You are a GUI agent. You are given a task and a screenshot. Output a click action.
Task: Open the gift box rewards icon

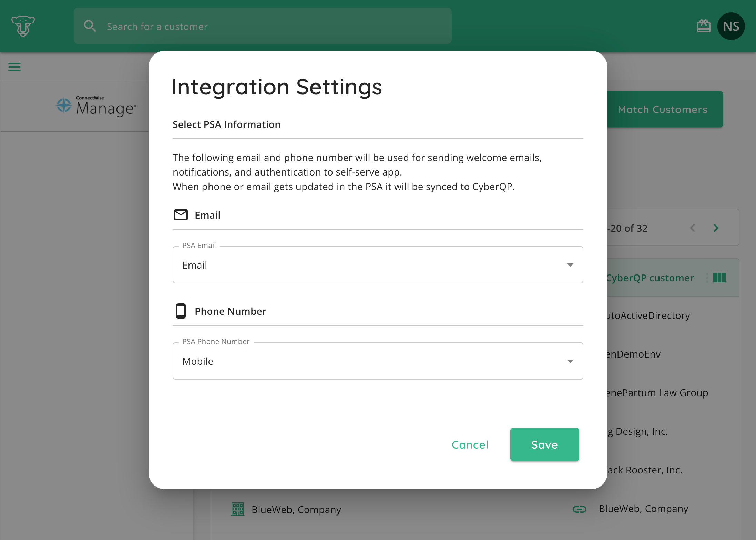pos(703,26)
